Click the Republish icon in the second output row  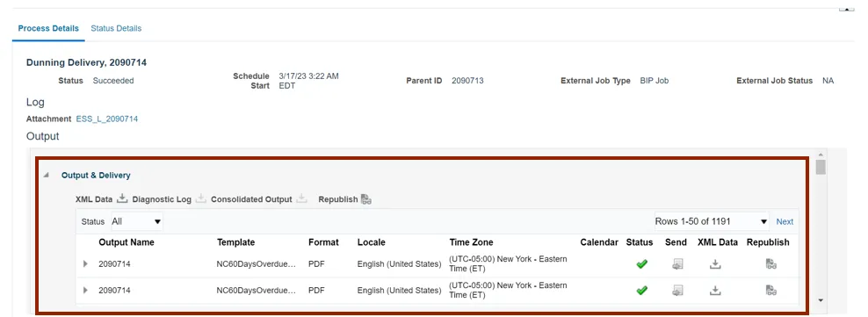(x=771, y=290)
